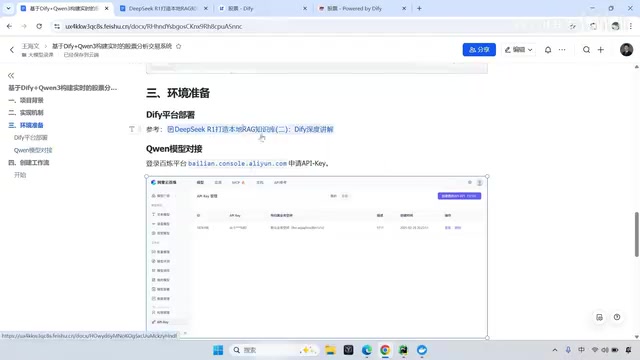The width and height of the screenshot is (640, 360).
Task: Collapse the outline sidebar with double chevron
Action: click(11, 76)
